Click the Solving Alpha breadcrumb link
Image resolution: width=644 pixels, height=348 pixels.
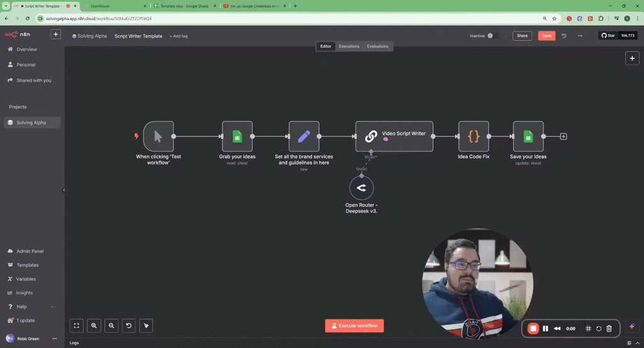89,36
